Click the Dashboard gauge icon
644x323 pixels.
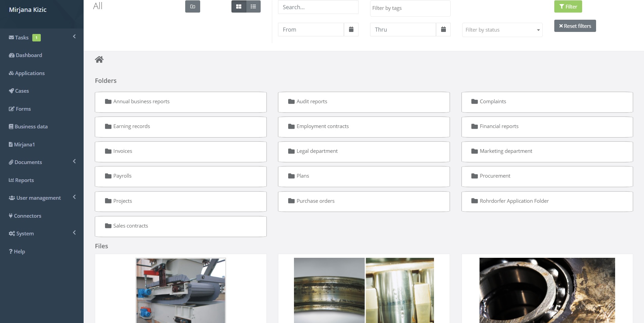(12, 55)
